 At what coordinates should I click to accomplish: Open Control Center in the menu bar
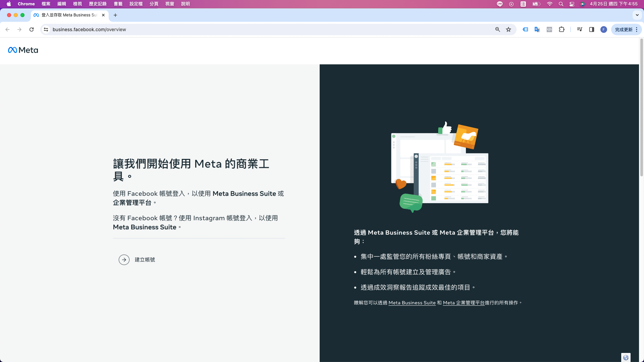pyautogui.click(x=572, y=4)
